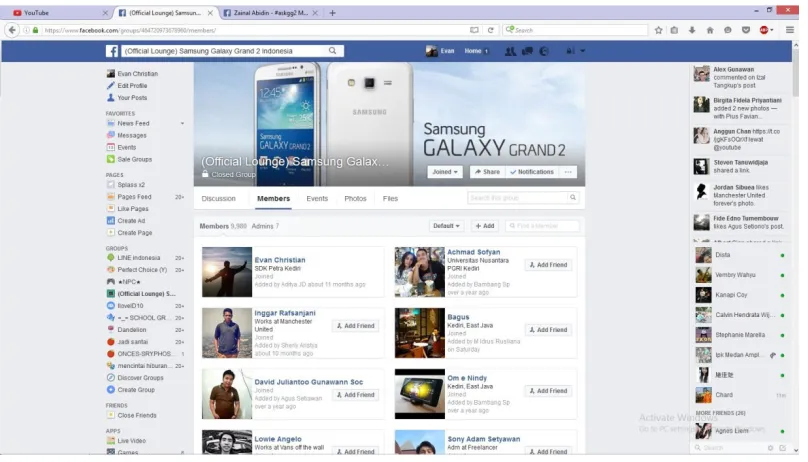Click the Share button on group cover
The width and height of the screenshot is (808, 462).
click(487, 172)
